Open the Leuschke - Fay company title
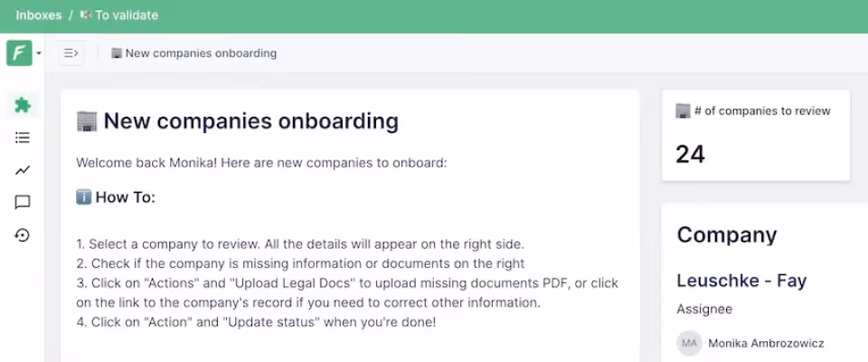The width and height of the screenshot is (868, 362). [741, 281]
